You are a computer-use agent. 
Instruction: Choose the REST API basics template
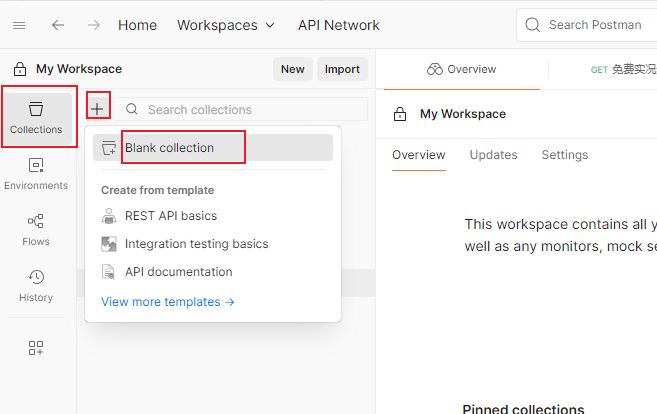click(x=170, y=215)
